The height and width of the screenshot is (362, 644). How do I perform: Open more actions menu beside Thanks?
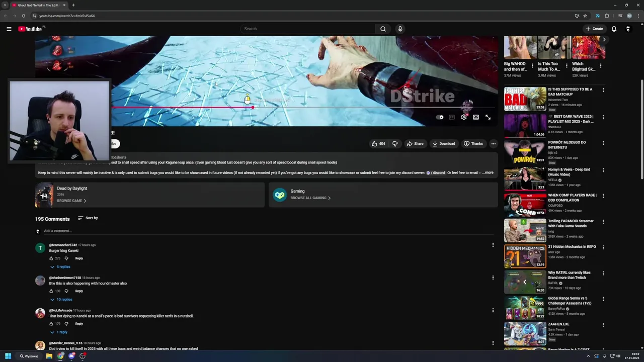(493, 144)
